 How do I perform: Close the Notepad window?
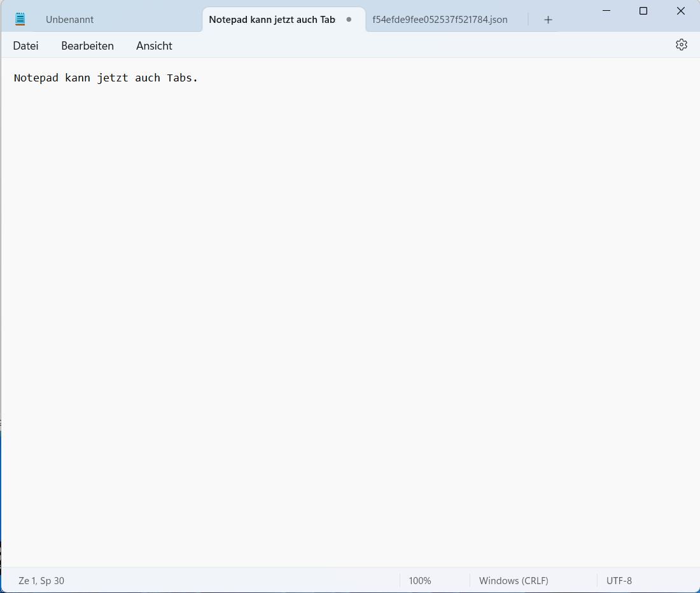pos(680,11)
